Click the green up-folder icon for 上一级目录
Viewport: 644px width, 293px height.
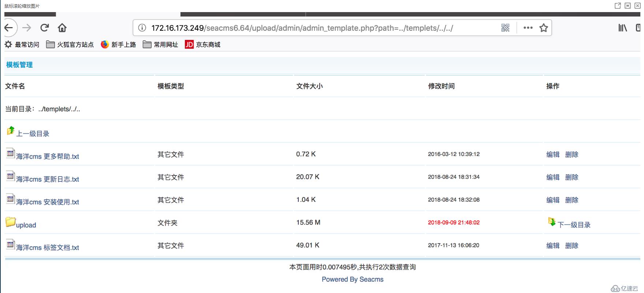[11, 130]
